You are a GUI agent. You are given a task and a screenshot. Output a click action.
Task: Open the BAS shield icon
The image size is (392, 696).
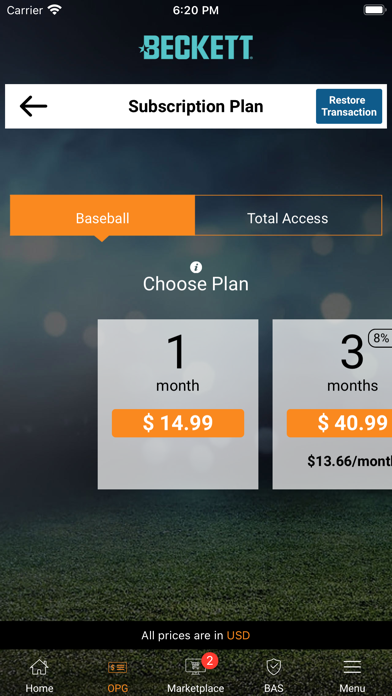(x=273, y=667)
